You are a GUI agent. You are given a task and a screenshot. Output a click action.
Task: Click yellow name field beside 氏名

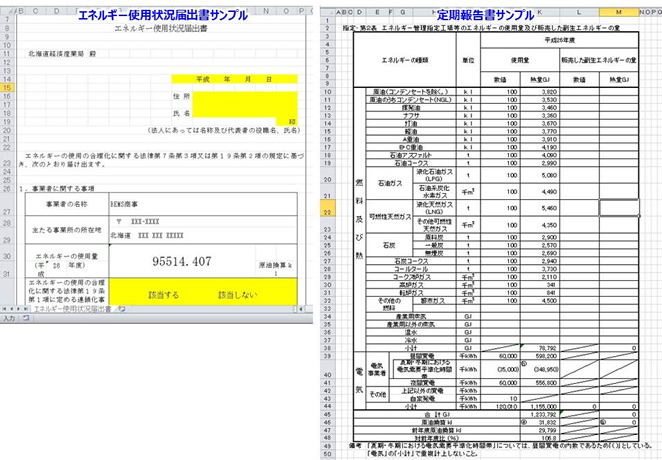[x=245, y=113]
